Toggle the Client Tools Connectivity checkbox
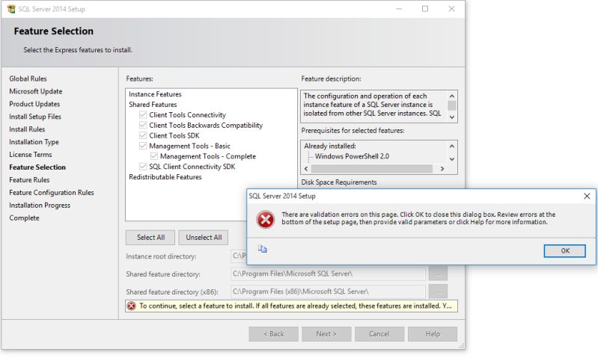Viewport: 598px width, 364px height. pyautogui.click(x=143, y=114)
